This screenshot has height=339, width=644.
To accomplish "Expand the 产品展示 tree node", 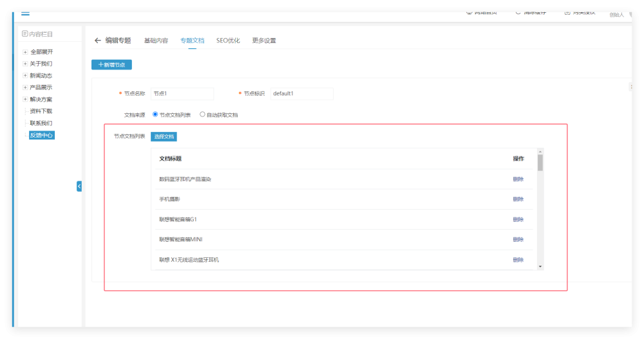I will 25,87.
